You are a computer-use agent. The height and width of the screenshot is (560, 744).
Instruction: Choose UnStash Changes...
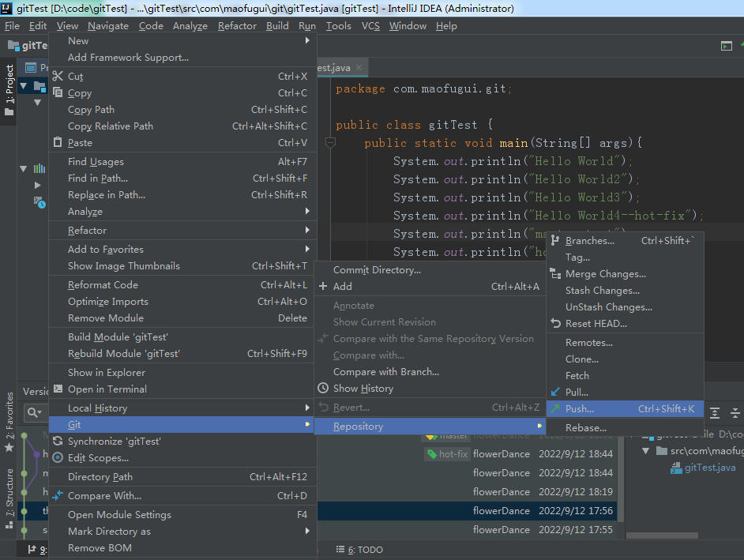pos(625,307)
